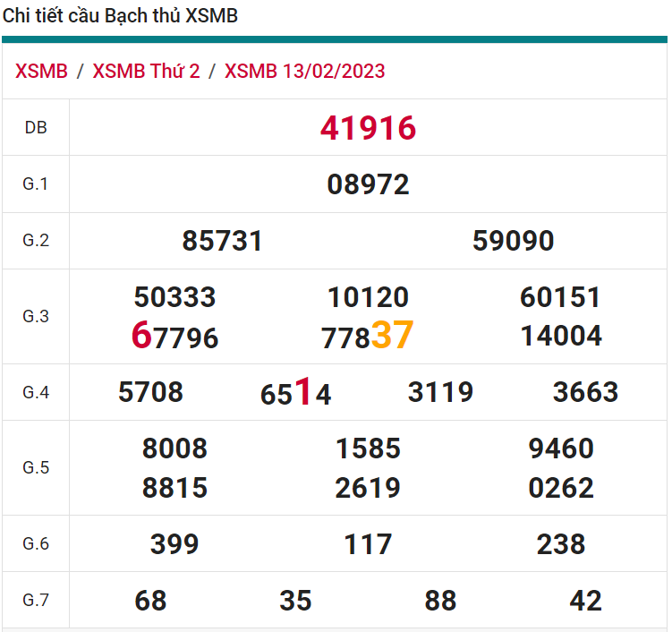The height and width of the screenshot is (632, 672).
Task: Click the G.4 number 6514
Action: 295,393
